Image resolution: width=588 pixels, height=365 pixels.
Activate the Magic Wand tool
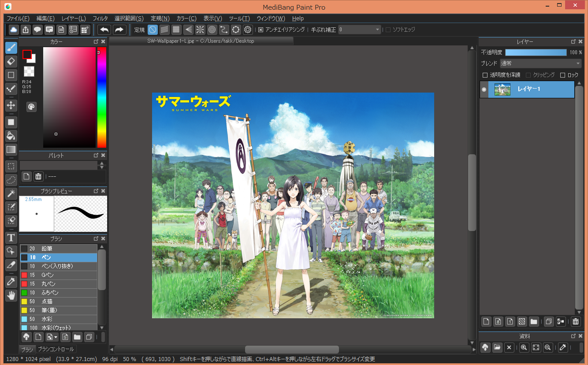pos(11,194)
